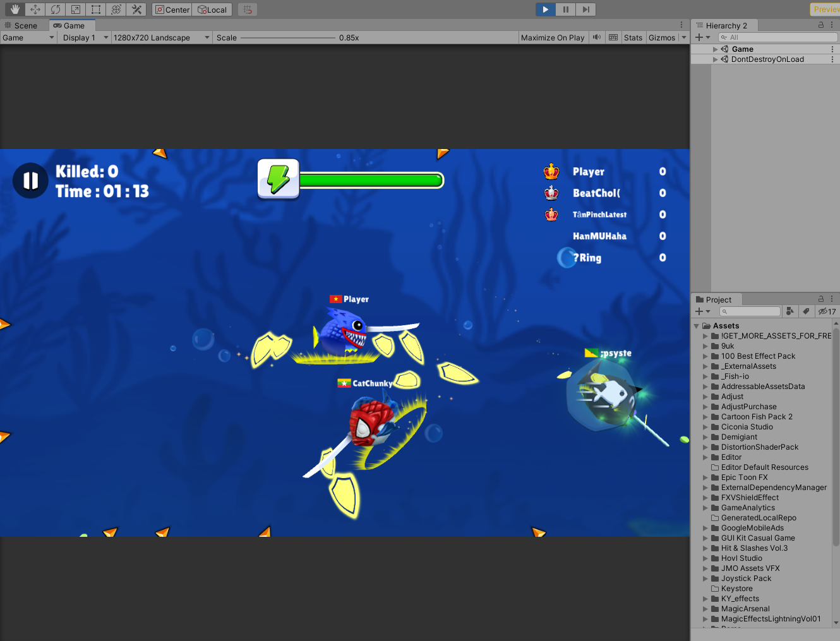The width and height of the screenshot is (840, 641).
Task: Pause the game via in-game pause button
Action: click(30, 181)
